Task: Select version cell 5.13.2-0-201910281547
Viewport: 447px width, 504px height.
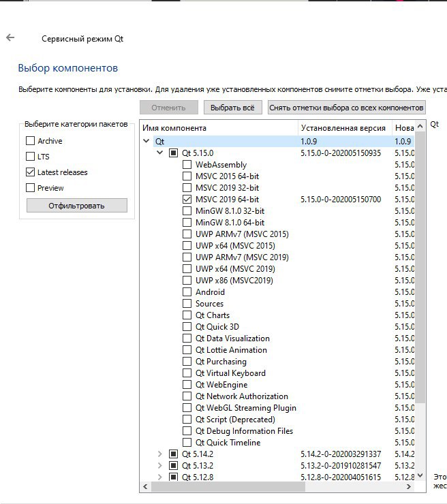Action: click(x=341, y=465)
